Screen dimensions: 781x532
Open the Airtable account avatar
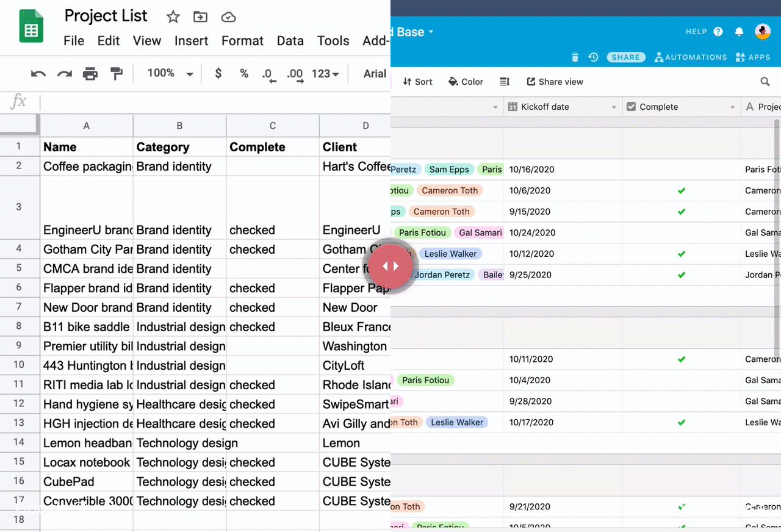pyautogui.click(x=763, y=32)
